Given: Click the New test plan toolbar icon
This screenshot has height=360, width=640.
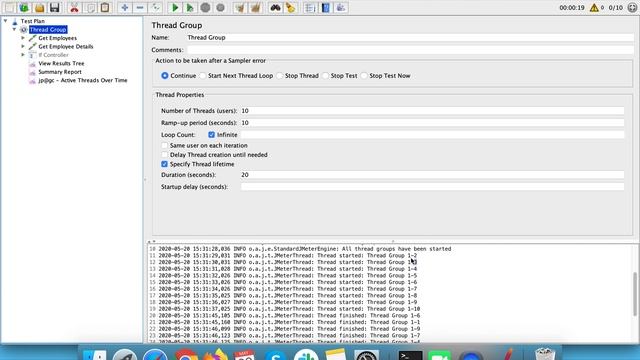Looking at the screenshot, I should click(9, 7).
